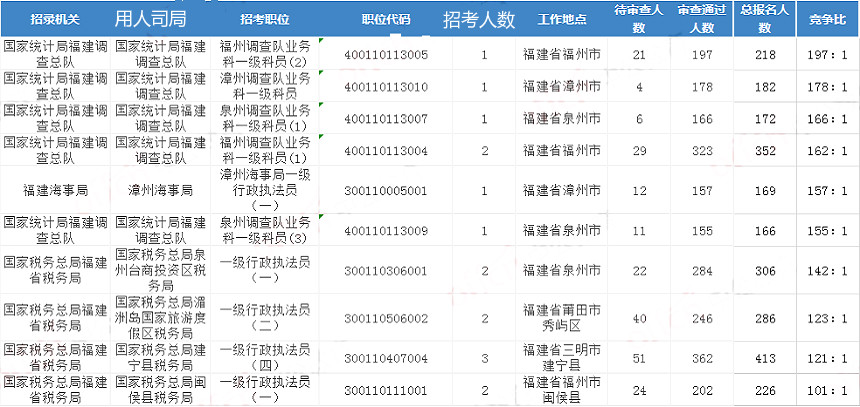Click approved count value 284
The width and height of the screenshot is (860, 407).
point(702,271)
